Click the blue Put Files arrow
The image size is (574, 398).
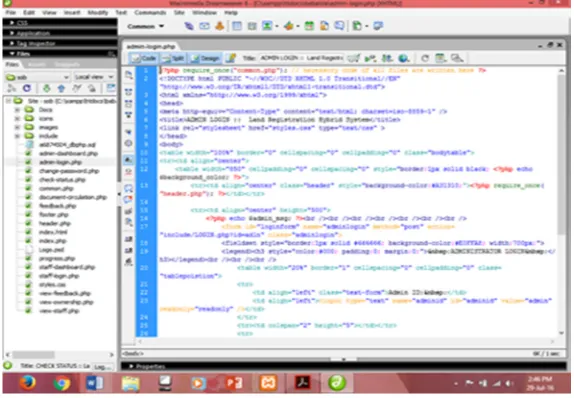tap(61, 88)
